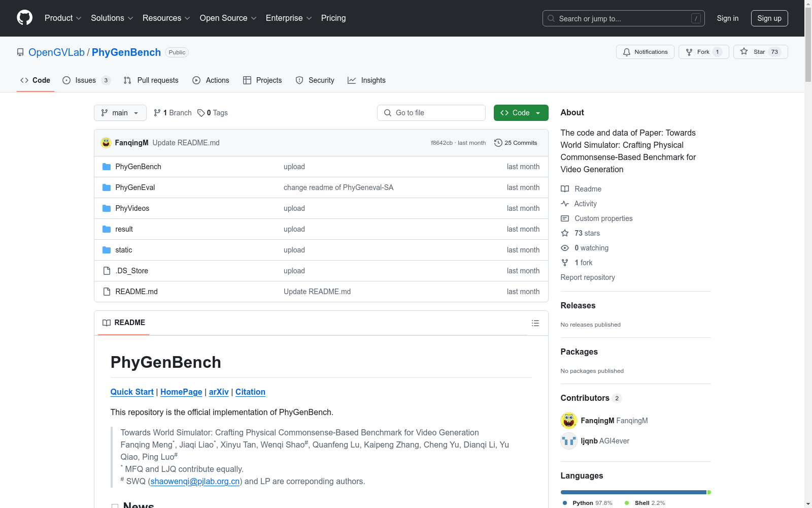This screenshot has height=508, width=812.
Task: Open the result folder icon
Action: click(x=107, y=229)
